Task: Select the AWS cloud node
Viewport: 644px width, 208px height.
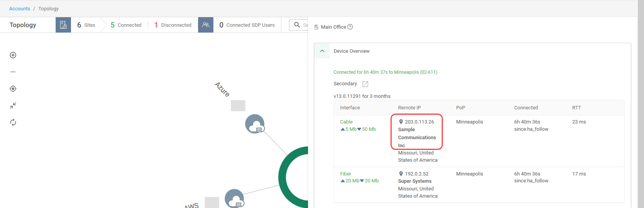Action: pos(234,199)
